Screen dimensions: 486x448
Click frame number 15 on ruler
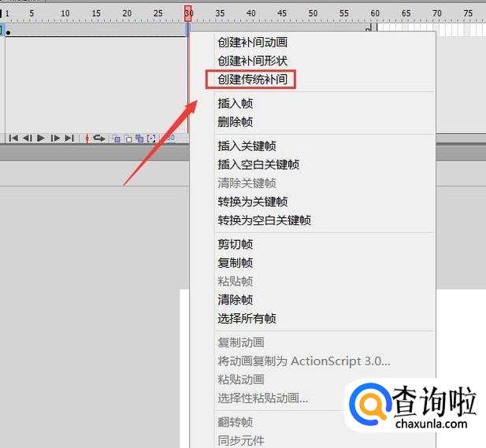[96, 13]
